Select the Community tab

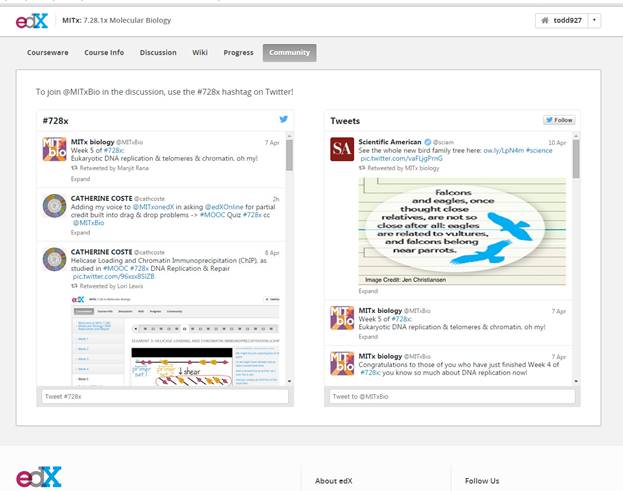coord(289,52)
